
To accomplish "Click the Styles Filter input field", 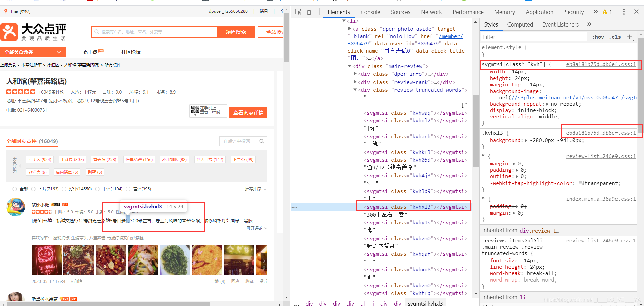I will point(534,37).
